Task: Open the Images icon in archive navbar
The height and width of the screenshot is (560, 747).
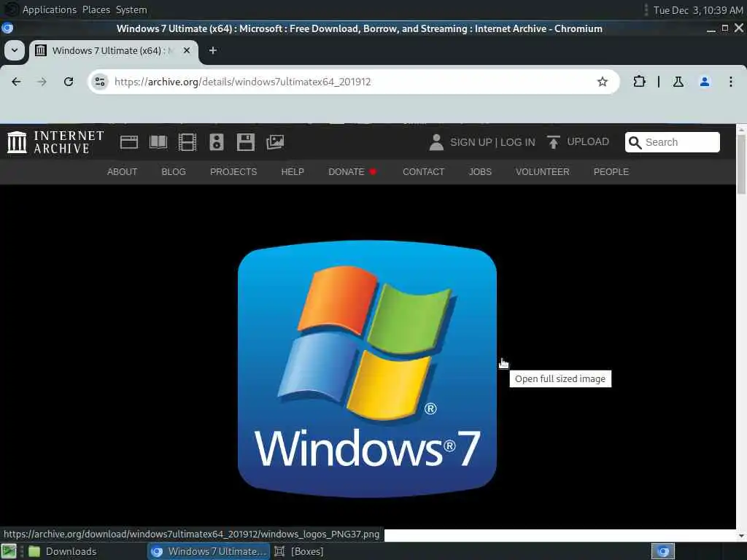Action: 275,142
